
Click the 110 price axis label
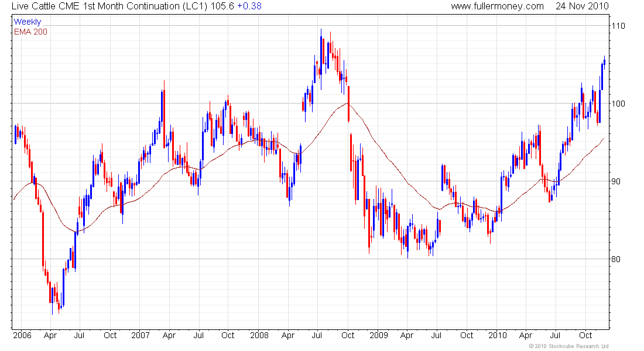click(x=618, y=26)
